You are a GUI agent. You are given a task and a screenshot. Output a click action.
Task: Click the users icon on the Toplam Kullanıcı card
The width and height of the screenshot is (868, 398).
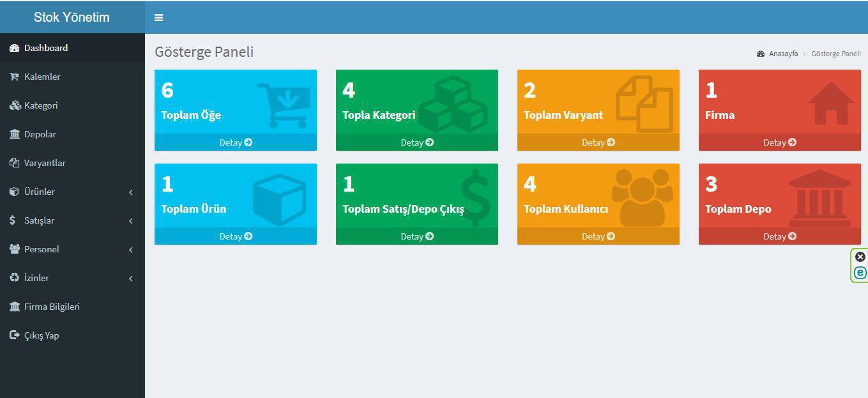pos(642,197)
